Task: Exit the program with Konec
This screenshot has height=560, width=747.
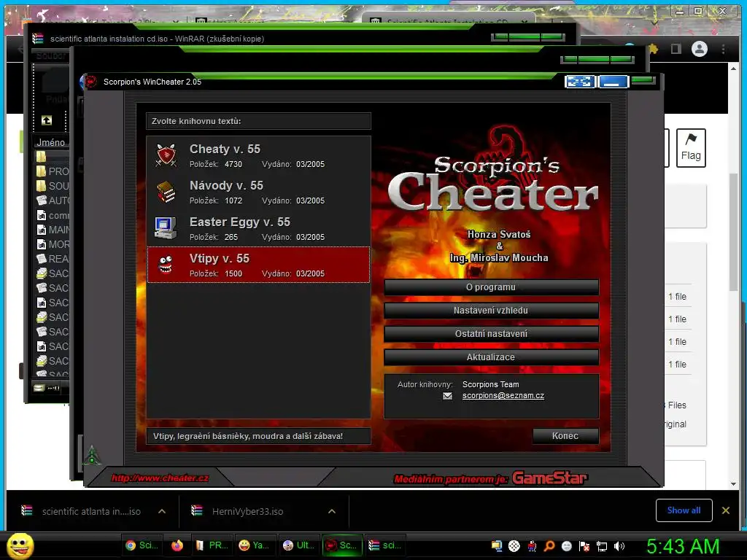Action: [x=565, y=436]
